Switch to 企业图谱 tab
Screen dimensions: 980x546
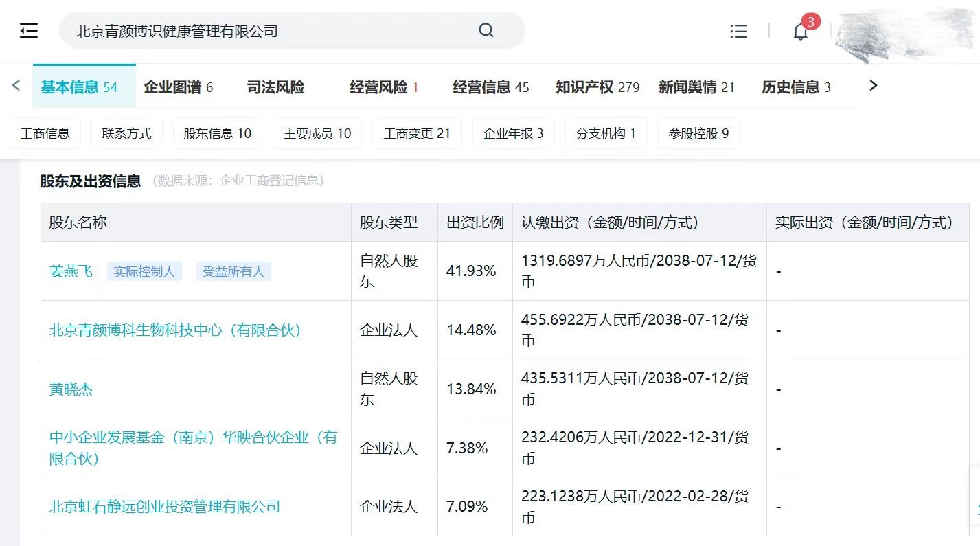[x=179, y=87]
